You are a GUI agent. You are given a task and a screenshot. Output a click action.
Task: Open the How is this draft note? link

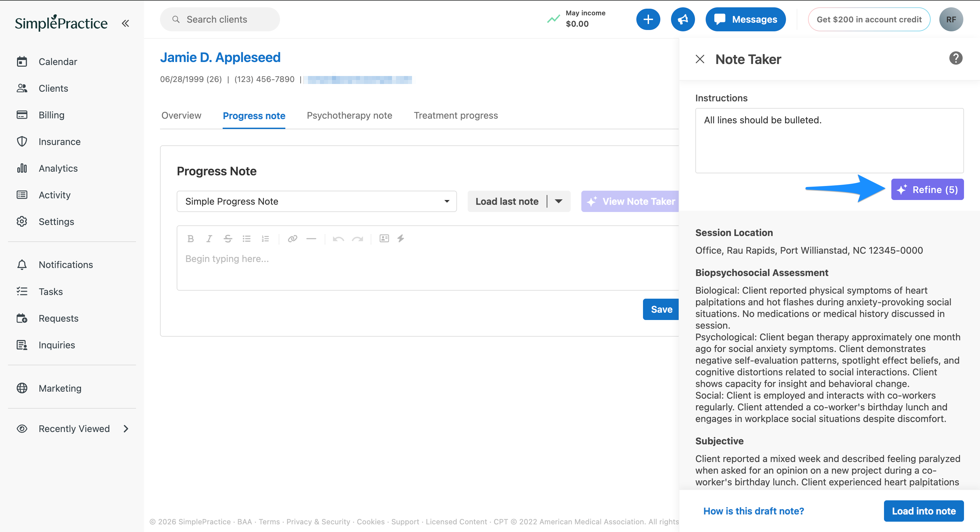pyautogui.click(x=753, y=511)
